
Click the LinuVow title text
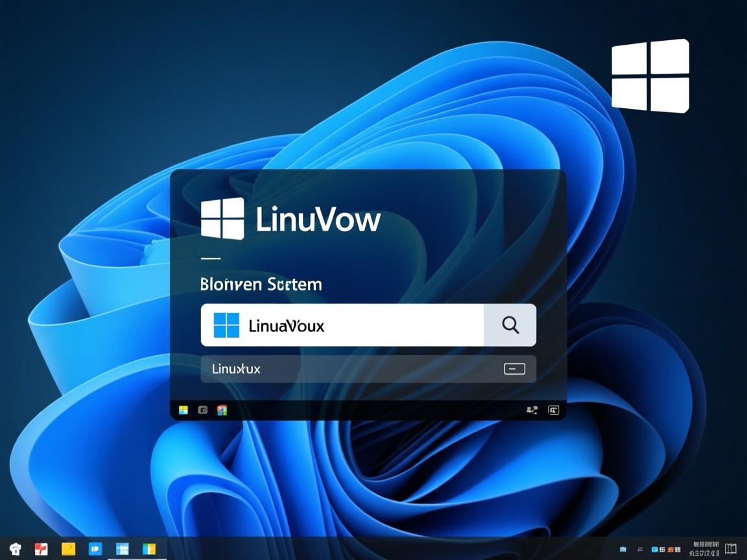tap(319, 220)
